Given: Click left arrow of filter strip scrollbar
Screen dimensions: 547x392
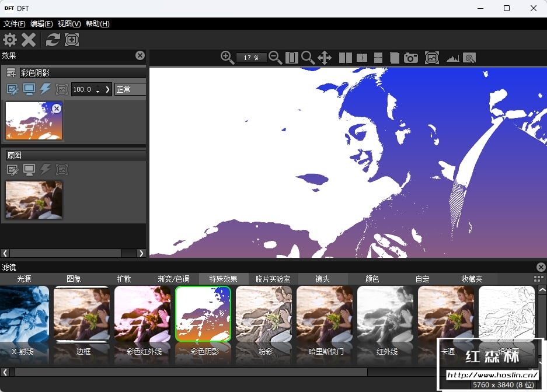Looking at the screenshot, I should (x=5, y=372).
